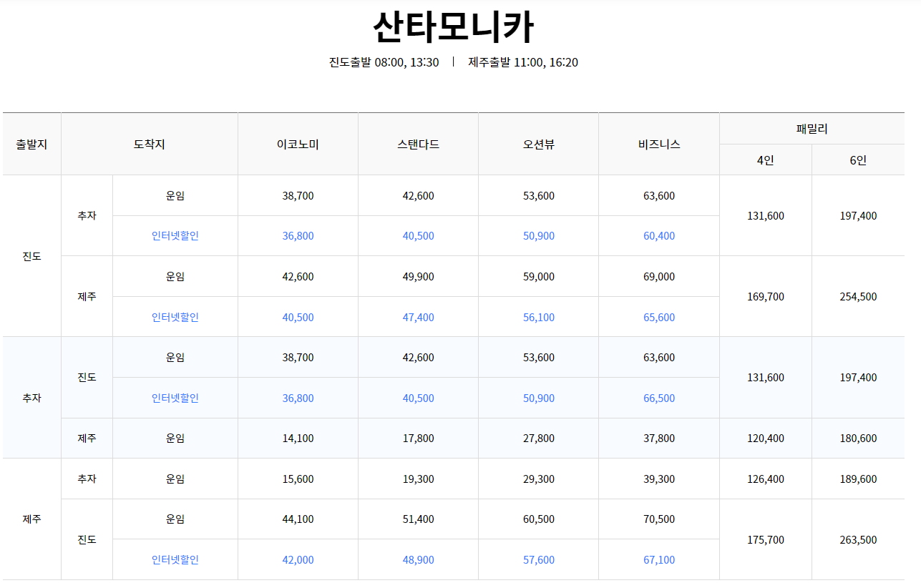Click the 출발지 column header
The image size is (921, 588).
pos(31,144)
